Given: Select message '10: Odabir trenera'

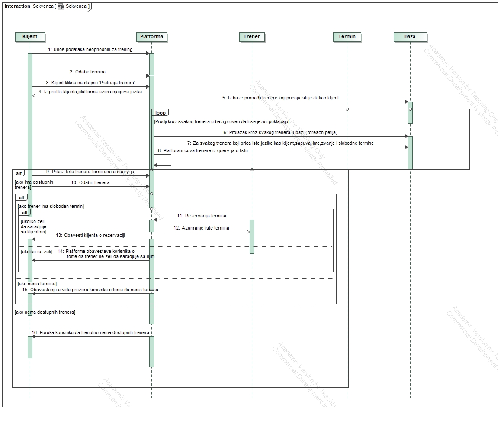Looking at the screenshot, I should (x=90, y=182).
